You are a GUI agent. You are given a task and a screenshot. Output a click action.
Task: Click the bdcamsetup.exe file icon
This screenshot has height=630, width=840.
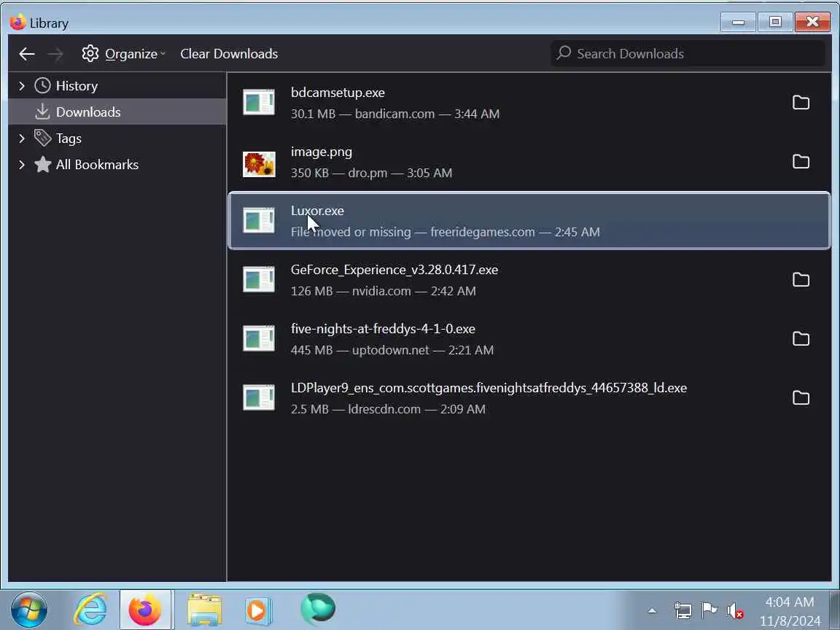point(259,102)
